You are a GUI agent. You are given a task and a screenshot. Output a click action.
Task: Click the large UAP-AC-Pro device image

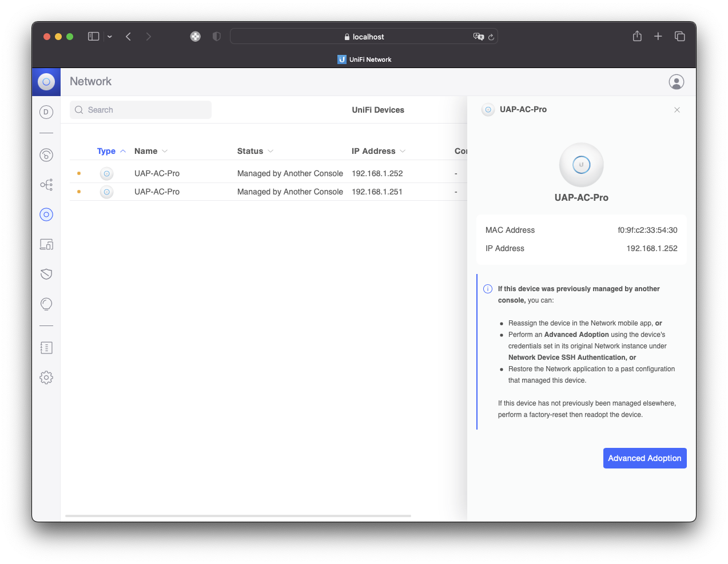(x=582, y=165)
